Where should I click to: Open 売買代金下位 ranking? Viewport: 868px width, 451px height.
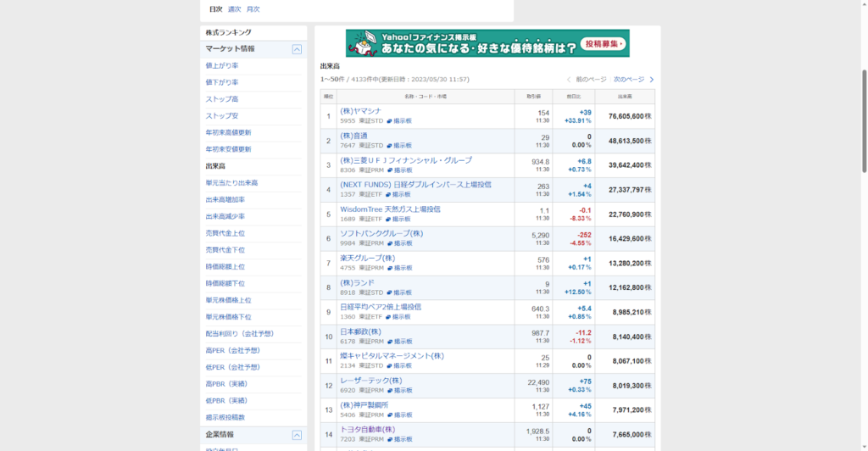coord(225,250)
